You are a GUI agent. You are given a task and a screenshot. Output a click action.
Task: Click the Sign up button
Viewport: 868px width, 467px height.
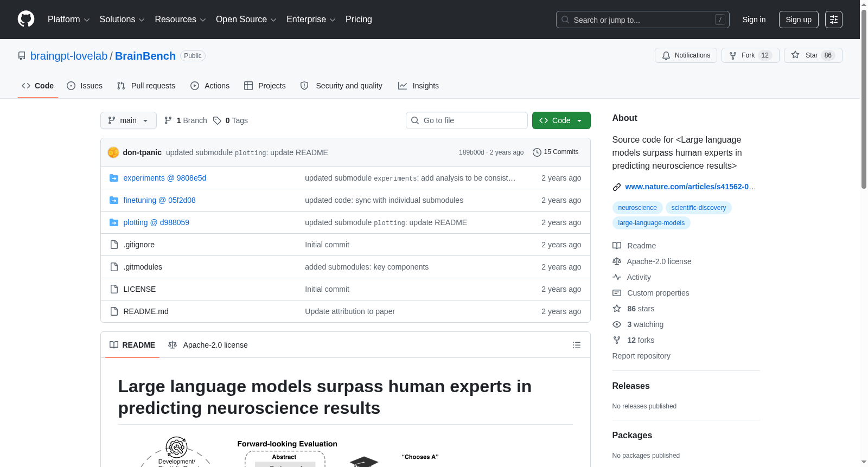(799, 20)
